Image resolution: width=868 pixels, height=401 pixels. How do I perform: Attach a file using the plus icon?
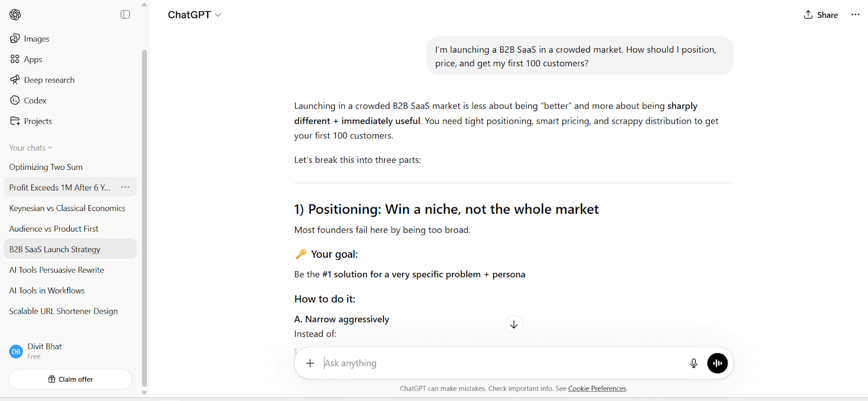[310, 363]
